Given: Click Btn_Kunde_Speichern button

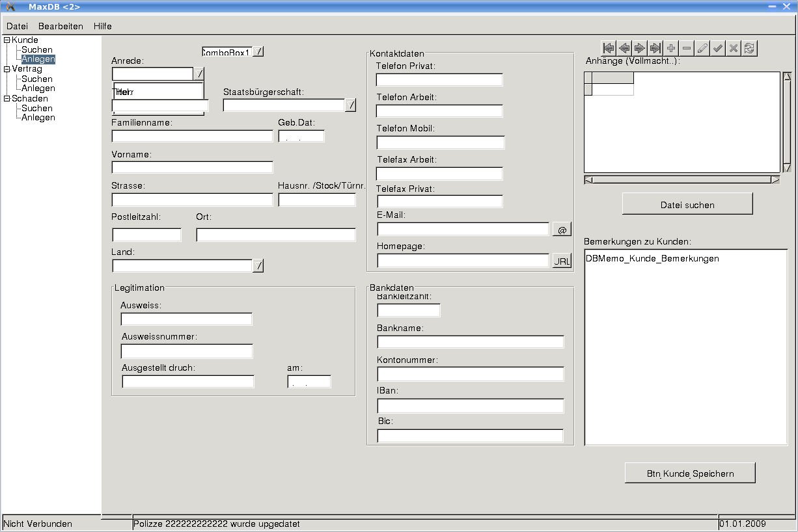Looking at the screenshot, I should (x=690, y=473).
